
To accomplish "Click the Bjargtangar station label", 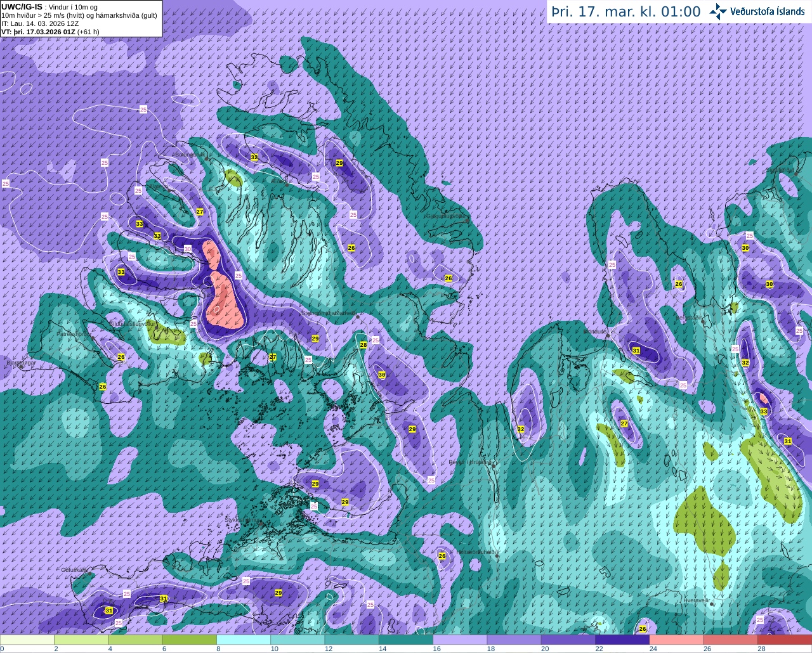I will [x=21, y=363].
